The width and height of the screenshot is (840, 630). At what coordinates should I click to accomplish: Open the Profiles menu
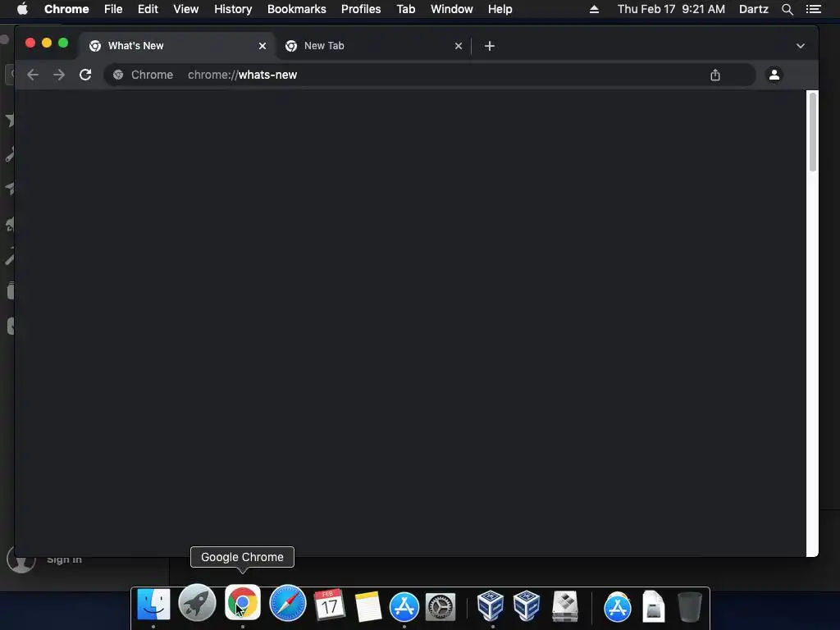(361, 9)
